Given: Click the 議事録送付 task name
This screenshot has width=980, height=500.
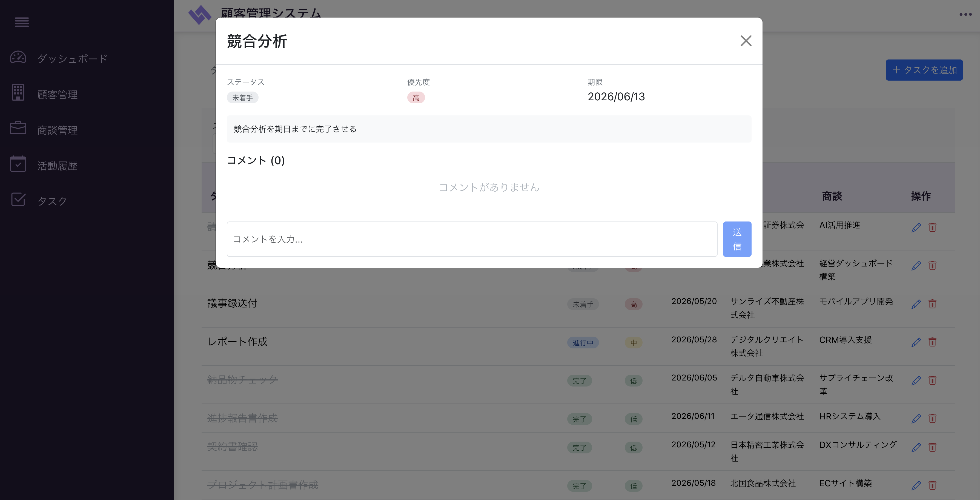Looking at the screenshot, I should pos(233,303).
